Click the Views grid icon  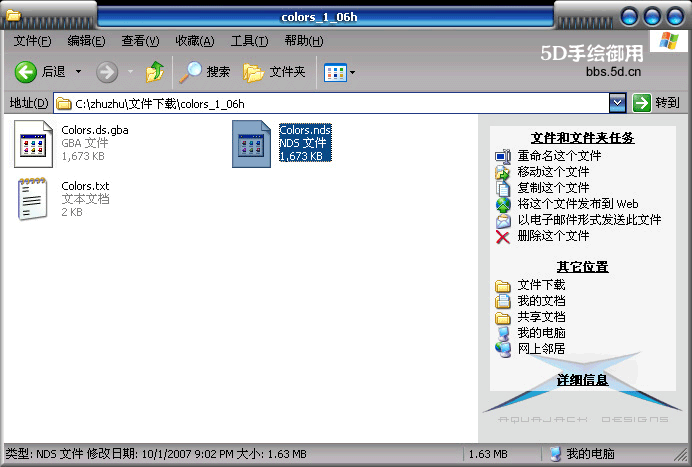(x=335, y=73)
